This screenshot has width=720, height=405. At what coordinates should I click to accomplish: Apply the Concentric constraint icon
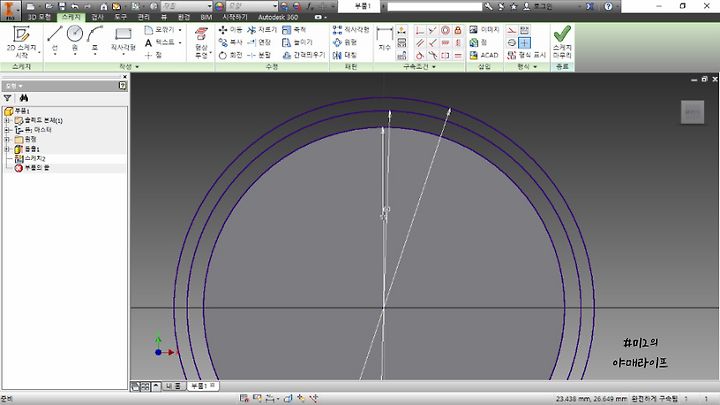(x=445, y=30)
